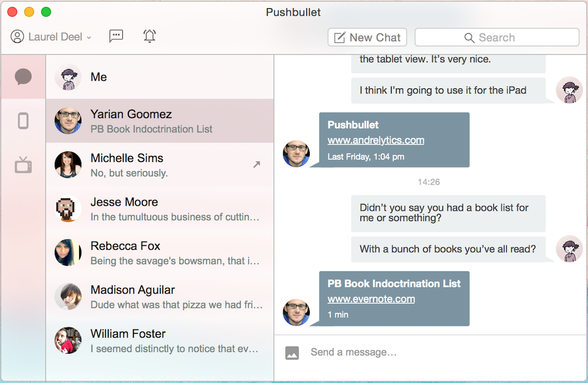Open Jesse Moore conversation
The width and height of the screenshot is (588, 383).
point(160,209)
